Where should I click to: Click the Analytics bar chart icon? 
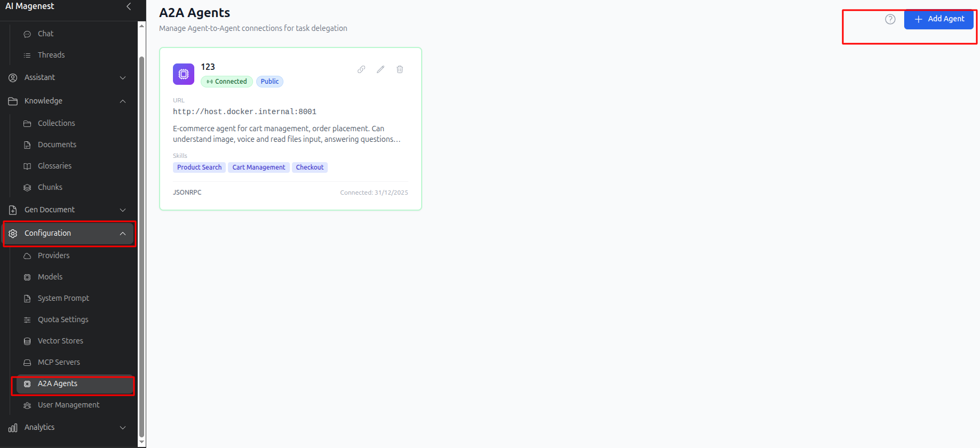(13, 428)
